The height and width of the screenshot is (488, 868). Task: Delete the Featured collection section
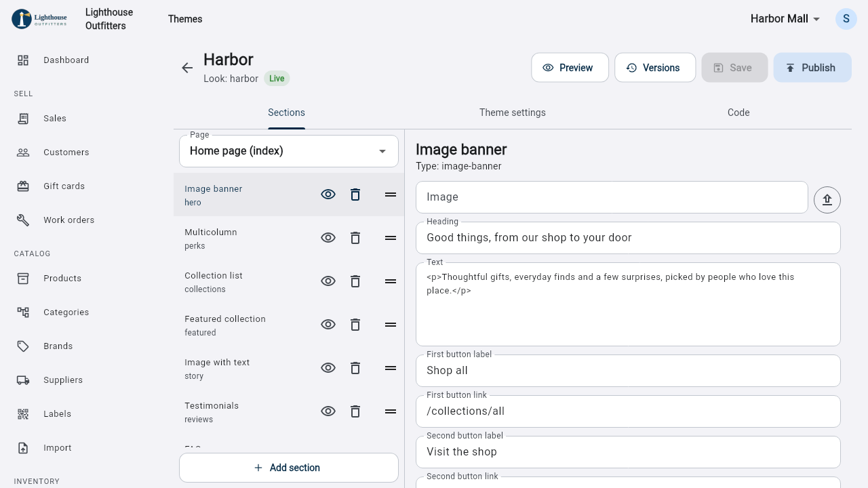[355, 325]
